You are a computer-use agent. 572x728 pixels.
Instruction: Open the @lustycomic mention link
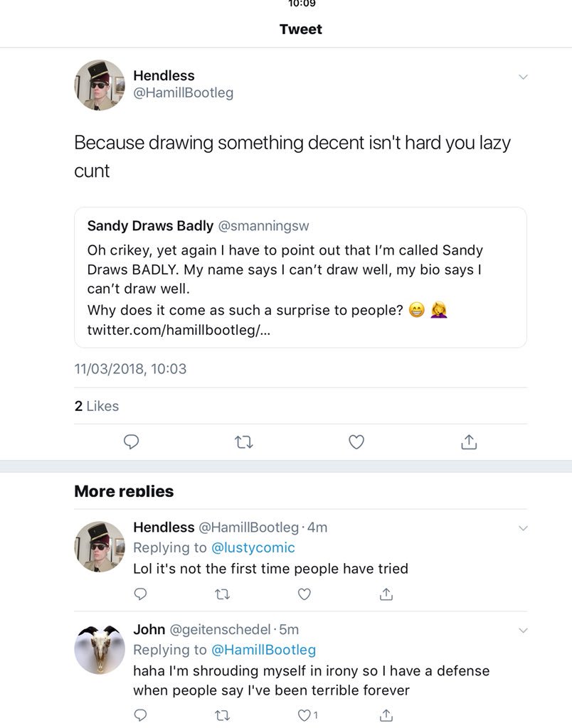click(253, 547)
